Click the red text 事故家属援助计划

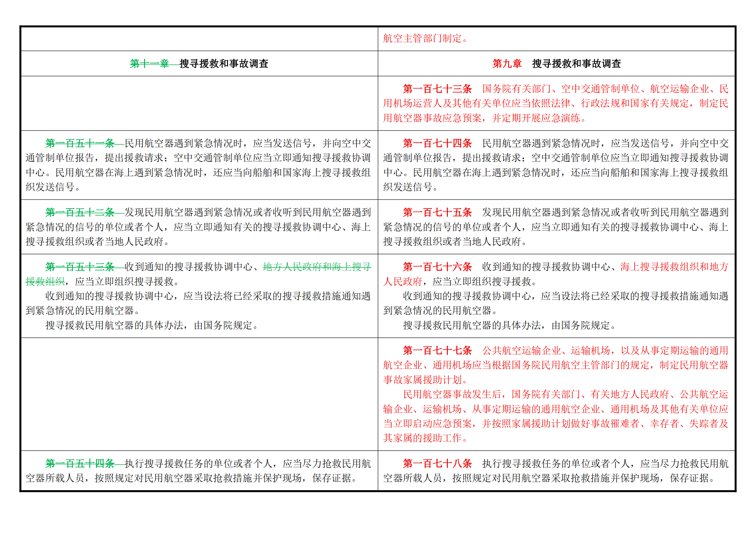click(x=422, y=380)
